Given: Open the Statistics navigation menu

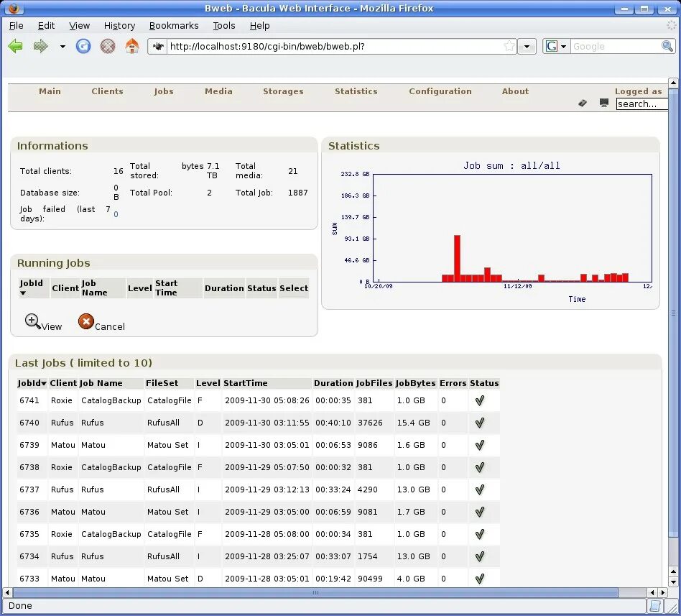Looking at the screenshot, I should 356,91.
